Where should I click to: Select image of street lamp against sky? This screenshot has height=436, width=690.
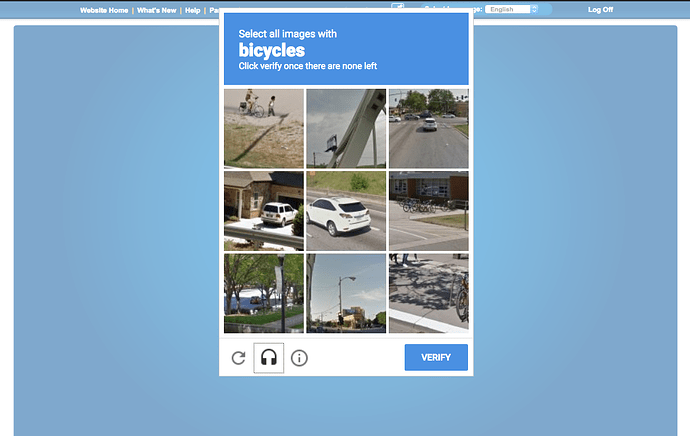coord(346,293)
